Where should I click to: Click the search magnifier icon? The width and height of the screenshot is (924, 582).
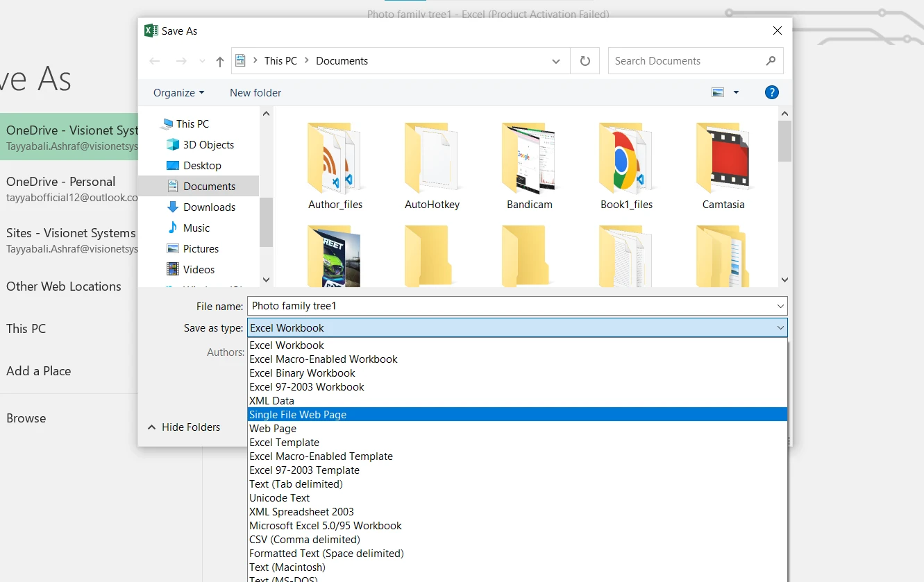[771, 61]
